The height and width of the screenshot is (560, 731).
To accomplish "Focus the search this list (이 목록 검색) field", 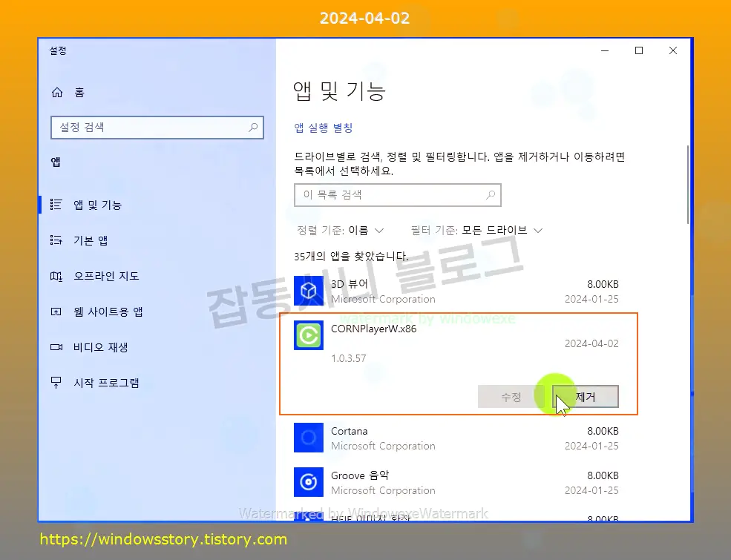I will [398, 195].
